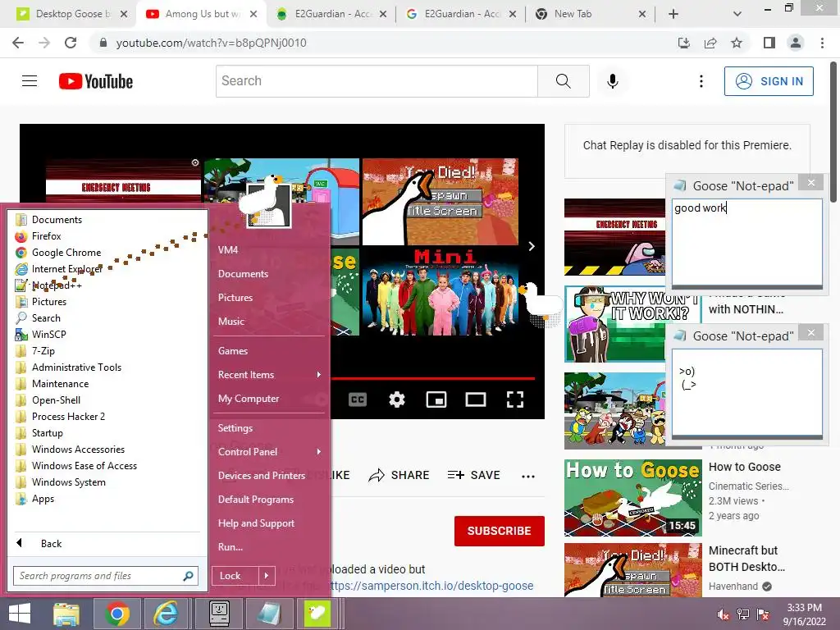Image resolution: width=840 pixels, height=630 pixels.
Task: Enable miniplayer mode in video player
Action: (436, 399)
